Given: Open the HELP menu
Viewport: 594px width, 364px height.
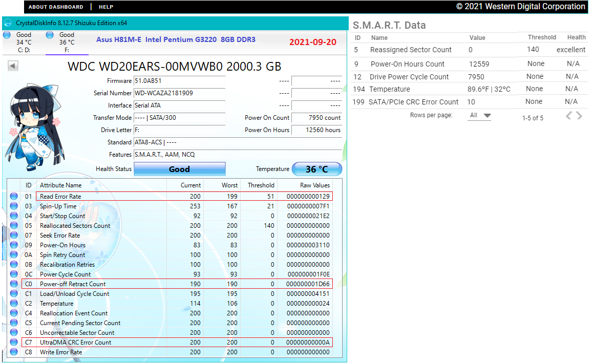Looking at the screenshot, I should 106,7.
